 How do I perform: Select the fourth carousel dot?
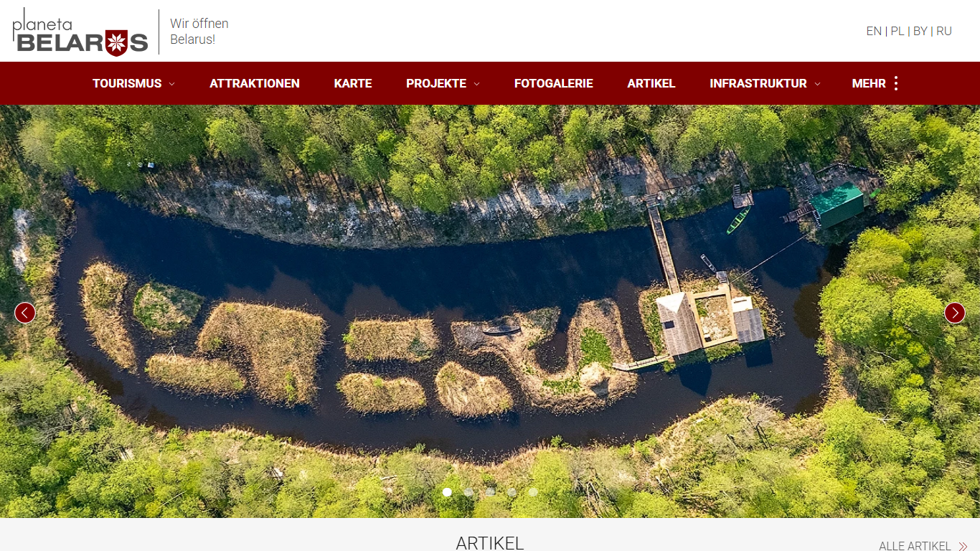(512, 492)
